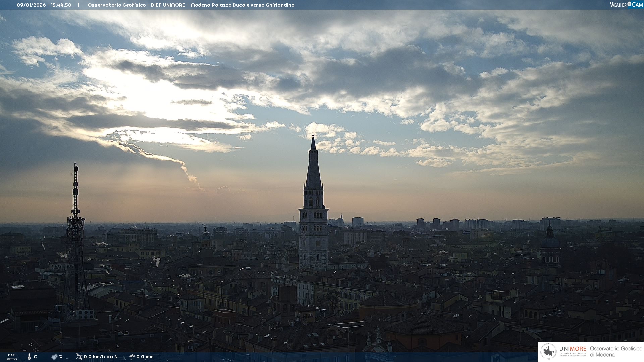Click the date and time stamp overlay

tap(44, 5)
